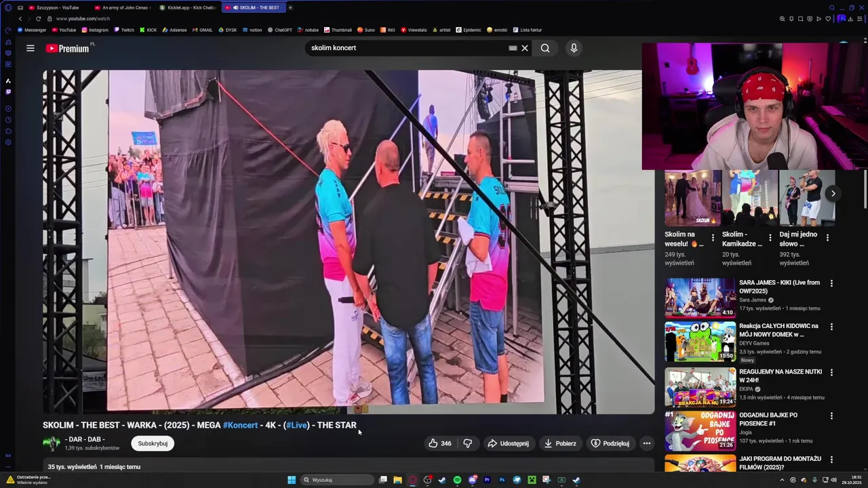Click the pin icon in browser toolbar
Image resolution: width=868 pixels, height=488 pixels.
[791, 18]
